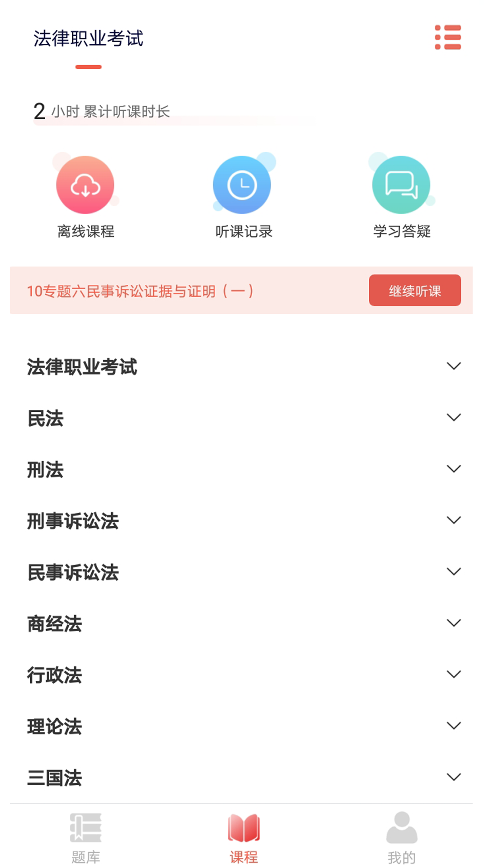Open the offline courses download icon
Screen dimensions: 488x868
point(85,185)
